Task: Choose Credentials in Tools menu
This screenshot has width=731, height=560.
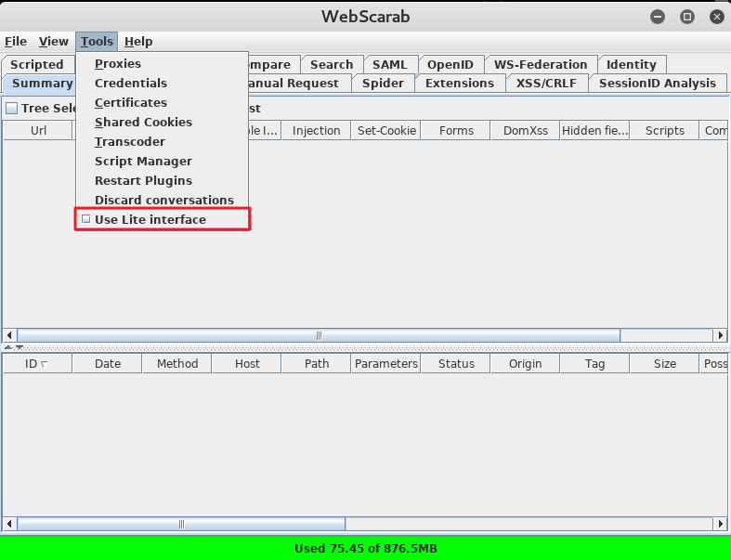Action: (x=162, y=83)
